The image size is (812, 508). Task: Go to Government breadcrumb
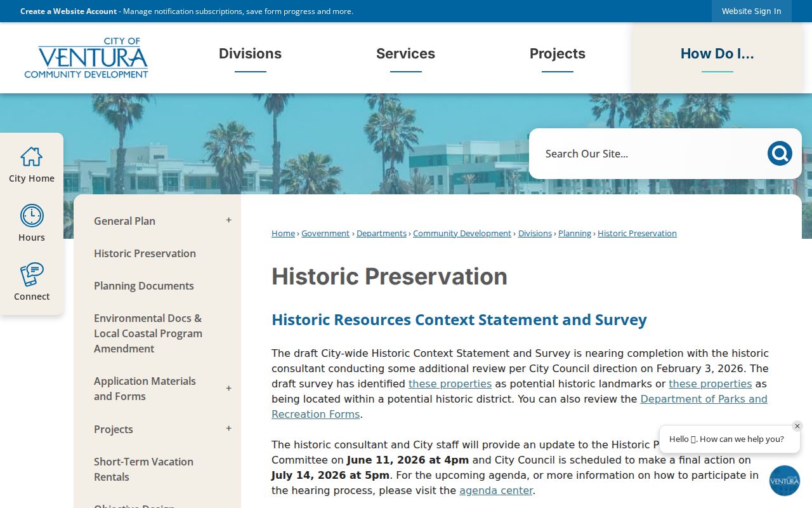(x=325, y=233)
